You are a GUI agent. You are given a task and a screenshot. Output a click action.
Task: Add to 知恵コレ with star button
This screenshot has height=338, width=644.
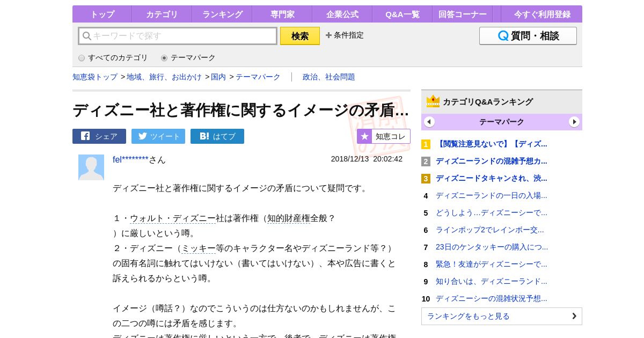pos(384,136)
